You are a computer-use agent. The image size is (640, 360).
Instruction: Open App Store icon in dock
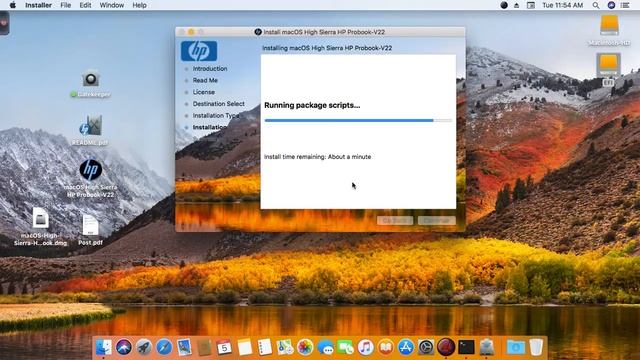coord(406,347)
